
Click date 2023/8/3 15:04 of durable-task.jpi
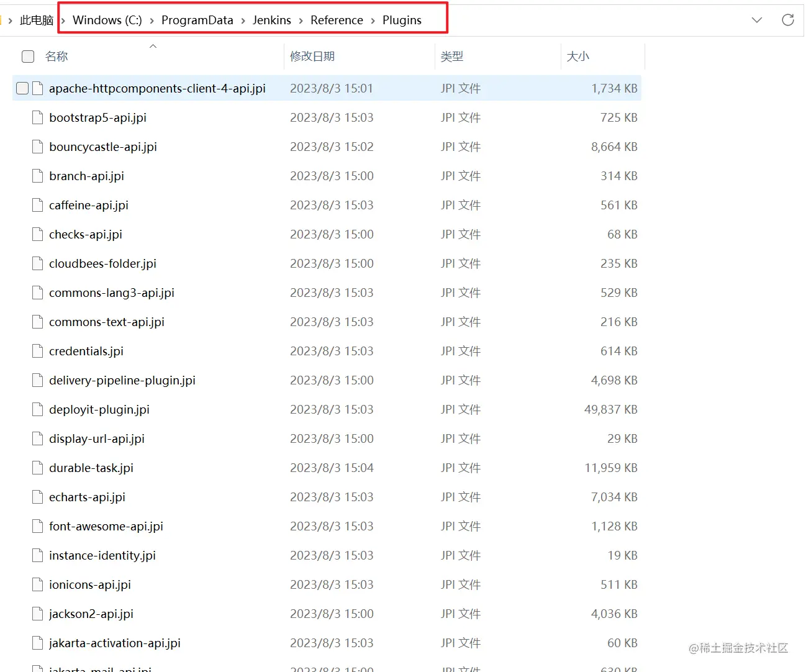pos(332,468)
